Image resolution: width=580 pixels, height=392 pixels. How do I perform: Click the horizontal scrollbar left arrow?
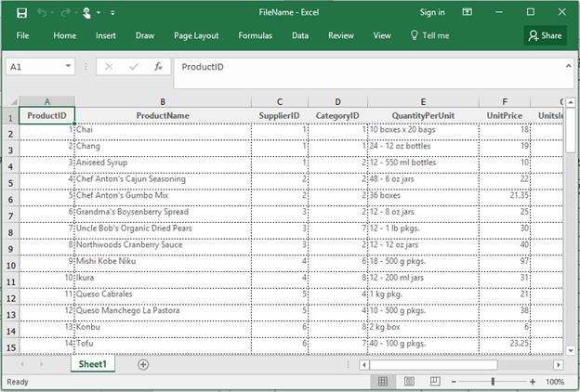[x=364, y=365]
